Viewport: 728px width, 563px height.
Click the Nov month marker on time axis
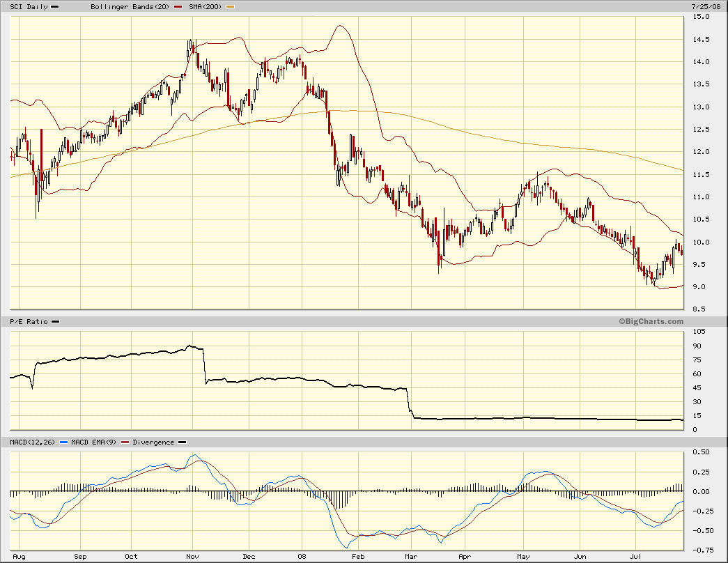pos(192,557)
